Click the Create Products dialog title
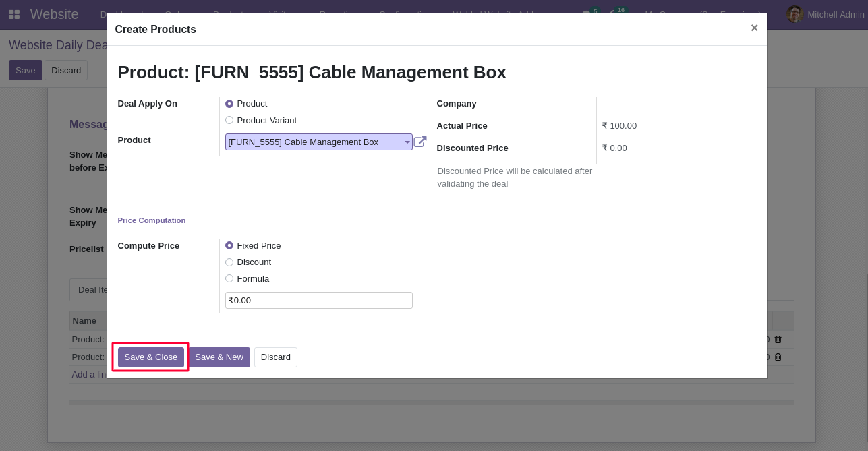This screenshot has width=868, height=451. coord(156,29)
